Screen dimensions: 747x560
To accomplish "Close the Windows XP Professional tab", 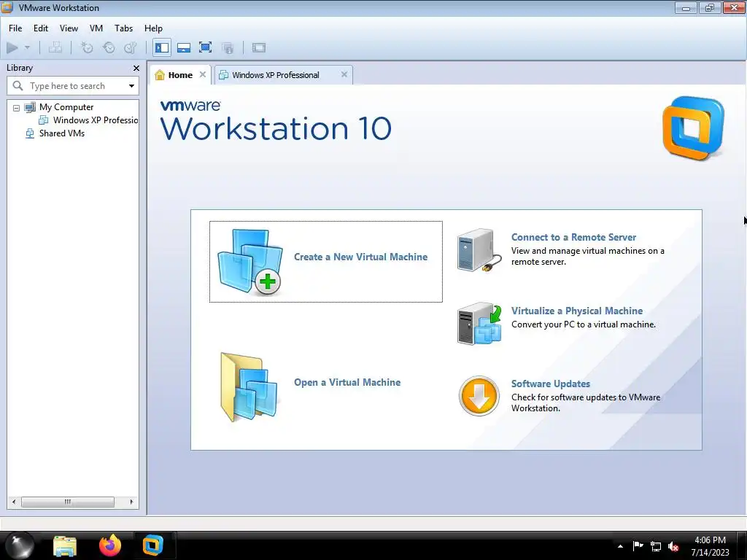I will (344, 74).
